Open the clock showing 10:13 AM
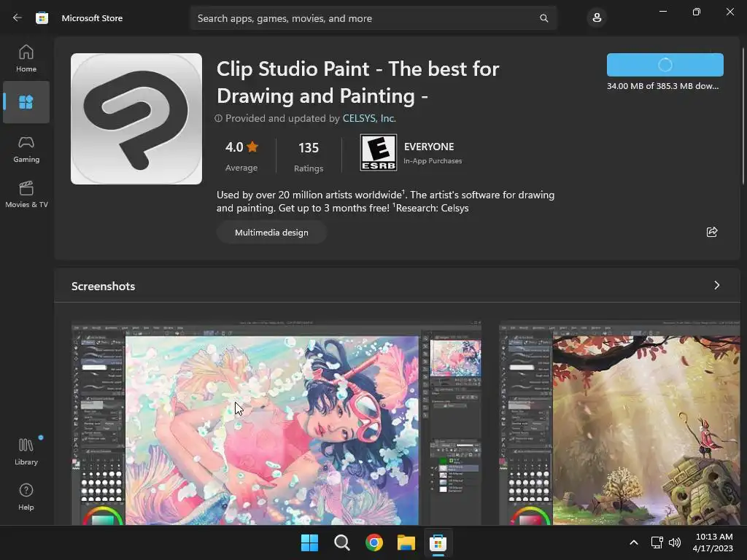 (x=713, y=542)
